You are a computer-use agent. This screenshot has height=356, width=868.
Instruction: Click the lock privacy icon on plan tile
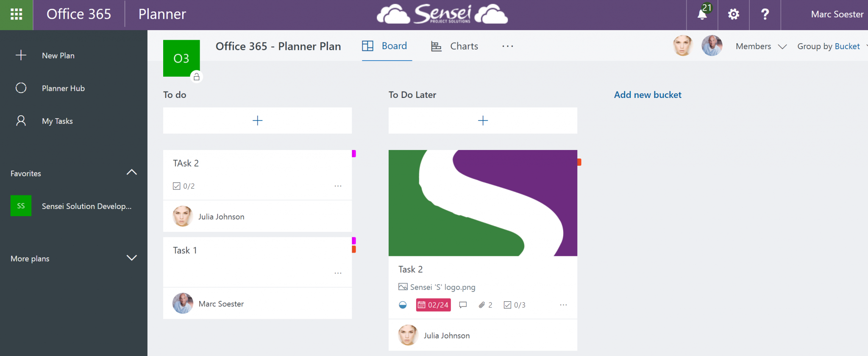pyautogui.click(x=196, y=77)
